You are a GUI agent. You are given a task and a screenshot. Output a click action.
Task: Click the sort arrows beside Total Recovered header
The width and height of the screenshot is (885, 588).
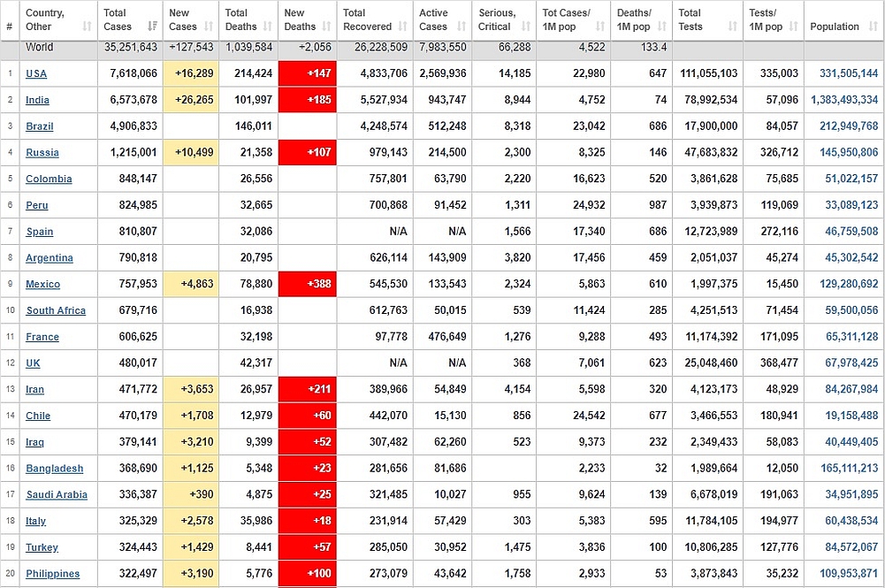coord(402,27)
